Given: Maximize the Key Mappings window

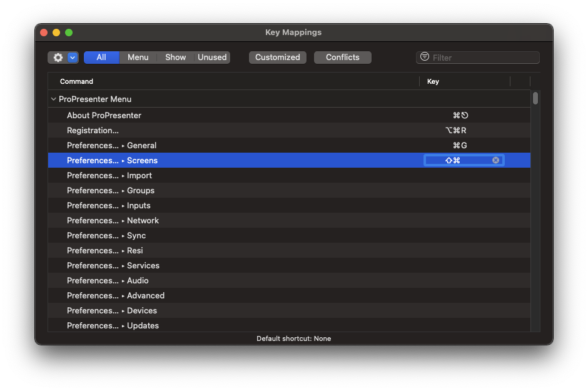Looking at the screenshot, I should [x=69, y=33].
